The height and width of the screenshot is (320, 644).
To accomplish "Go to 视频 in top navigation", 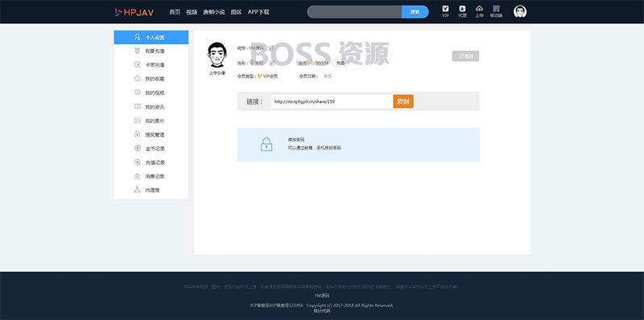I will click(192, 12).
